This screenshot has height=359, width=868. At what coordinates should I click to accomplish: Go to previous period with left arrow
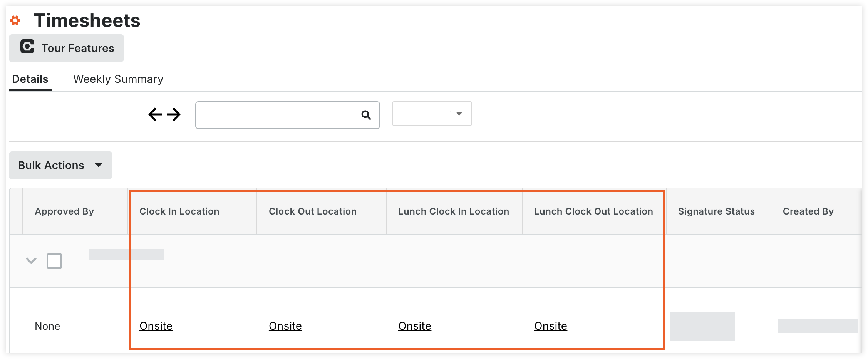point(155,114)
